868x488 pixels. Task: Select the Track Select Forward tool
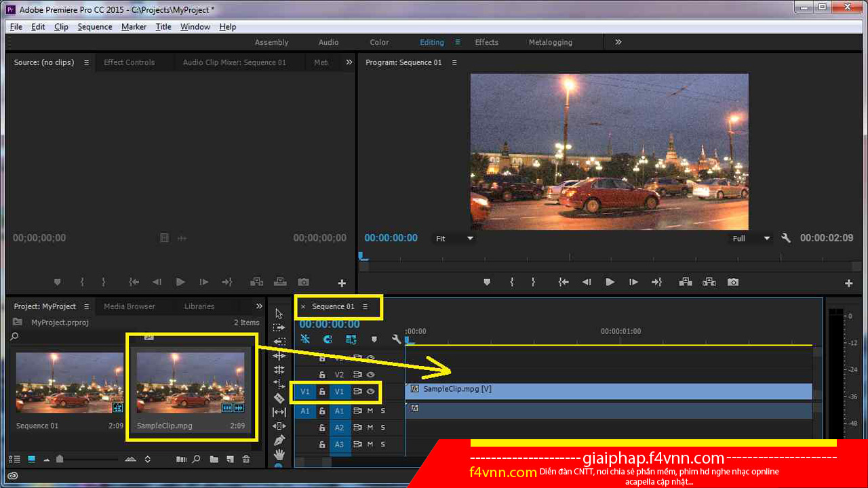pos(279,327)
